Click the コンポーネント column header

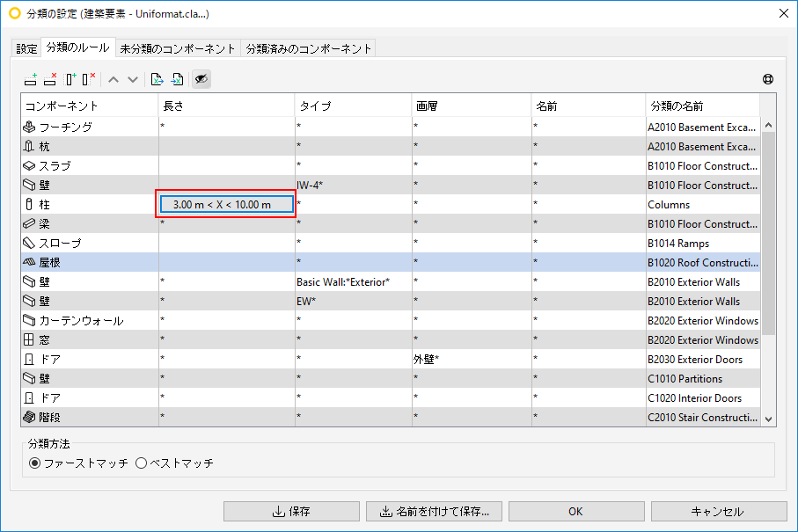(90, 106)
